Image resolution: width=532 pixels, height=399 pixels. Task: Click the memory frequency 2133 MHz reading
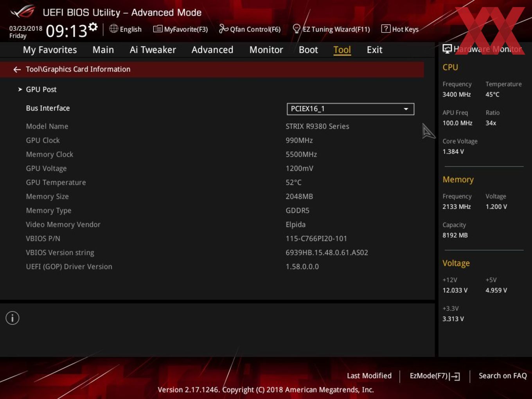pyautogui.click(x=457, y=207)
